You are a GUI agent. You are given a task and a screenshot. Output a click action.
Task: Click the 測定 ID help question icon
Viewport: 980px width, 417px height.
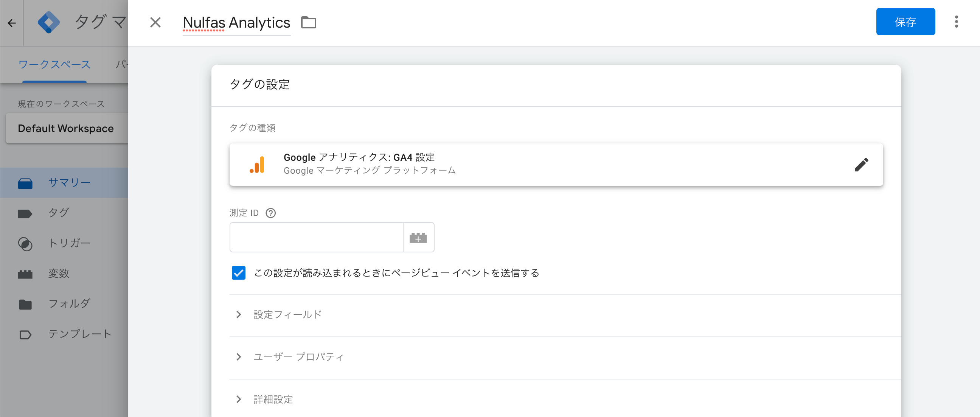click(270, 213)
